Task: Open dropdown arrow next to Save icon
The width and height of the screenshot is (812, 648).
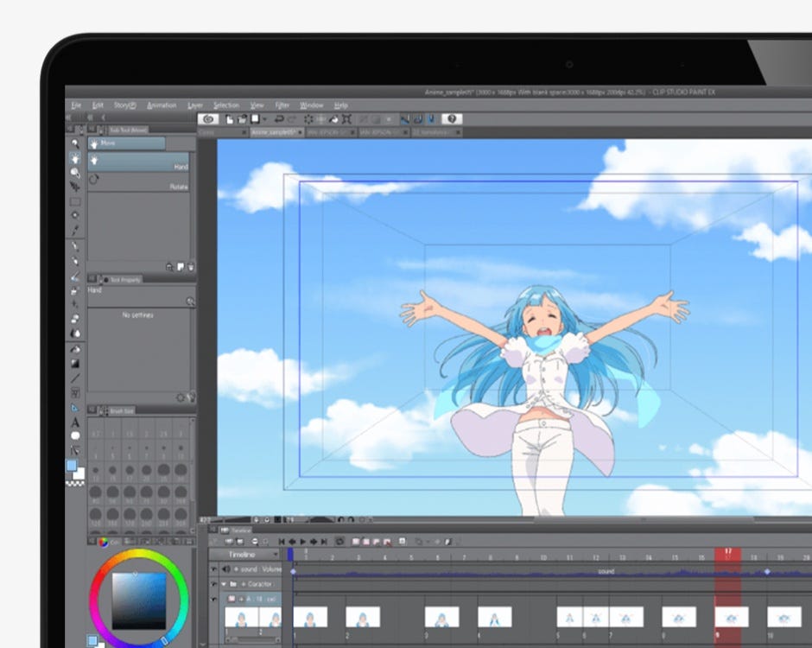Action: [x=264, y=119]
